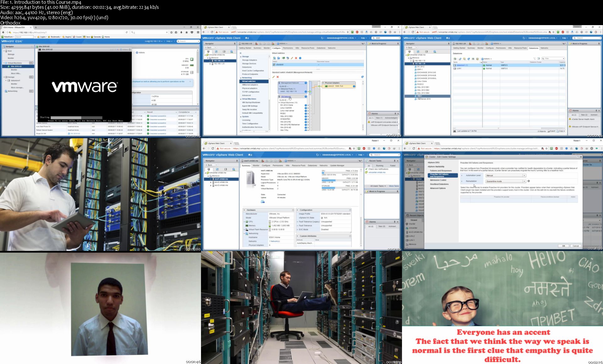The image size is (603, 364).
Task: Expand esxi2.vmlab.ma in the Navigator tree
Action: pos(211,182)
